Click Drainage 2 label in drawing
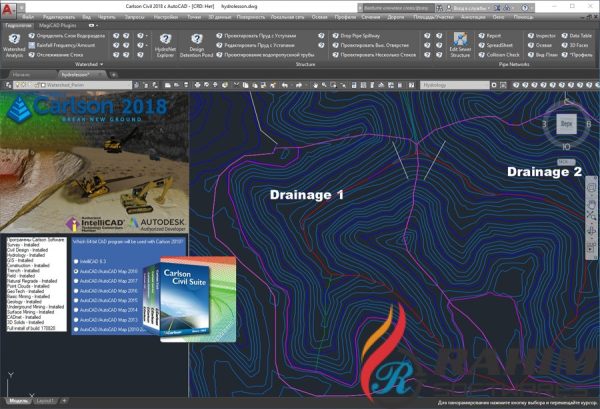The height and width of the screenshot is (409, 600). pyautogui.click(x=544, y=171)
